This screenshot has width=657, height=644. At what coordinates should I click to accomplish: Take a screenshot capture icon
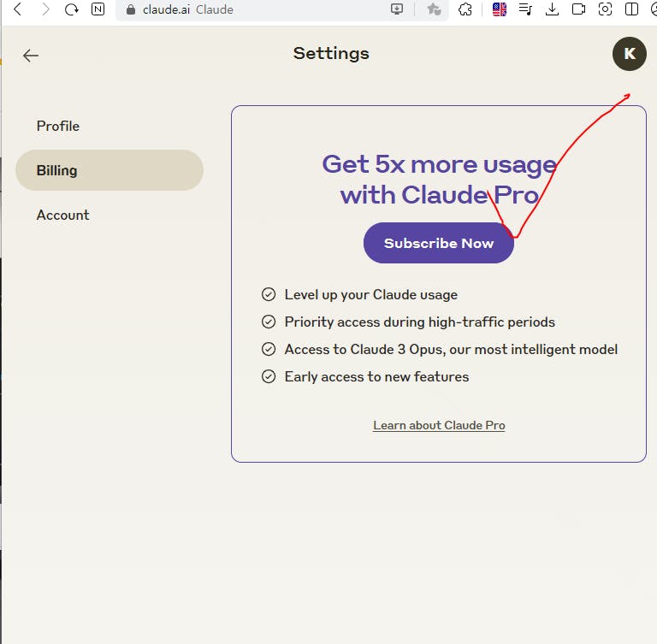605,9
